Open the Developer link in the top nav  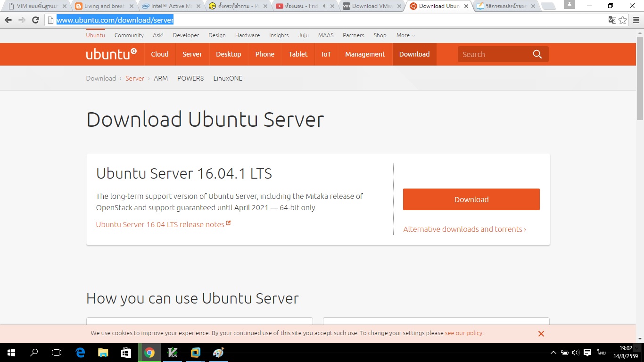186,35
